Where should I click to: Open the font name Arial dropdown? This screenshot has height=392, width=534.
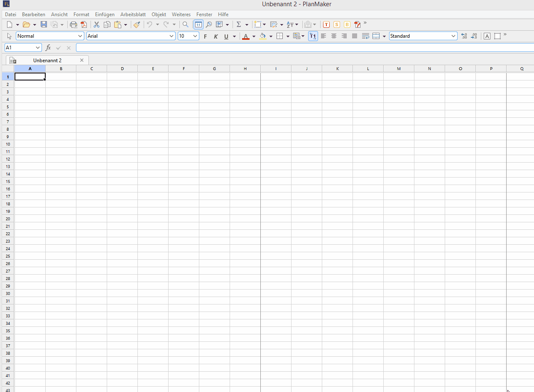coord(172,36)
